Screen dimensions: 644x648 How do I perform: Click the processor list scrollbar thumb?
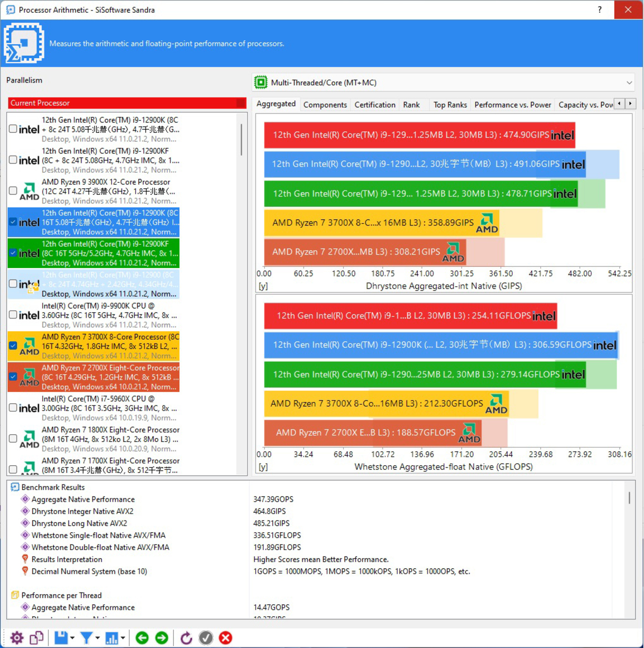coord(241,140)
